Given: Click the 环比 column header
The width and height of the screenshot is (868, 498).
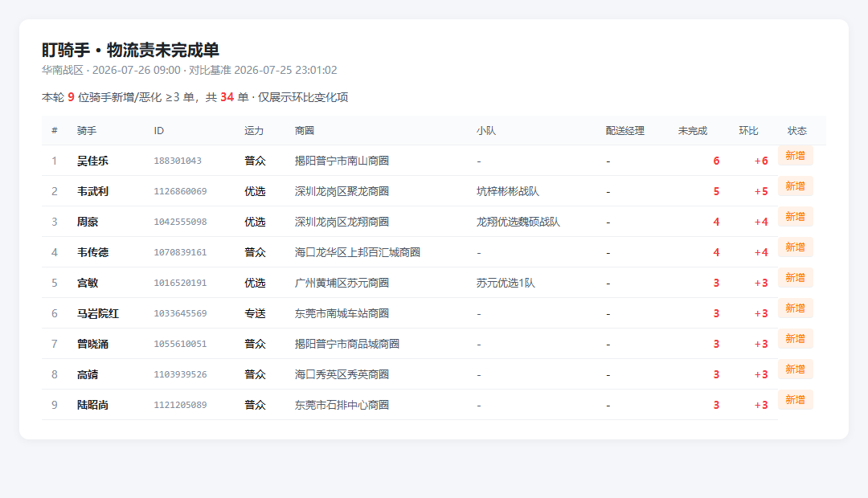Looking at the screenshot, I should tap(748, 131).
